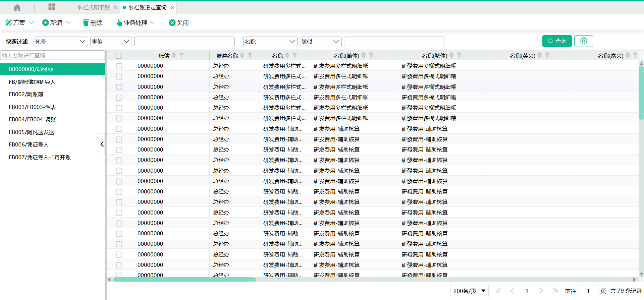Image resolution: width=644 pixels, height=300 pixels.
Task: Check the first row's checkbox
Action: tap(119, 66)
